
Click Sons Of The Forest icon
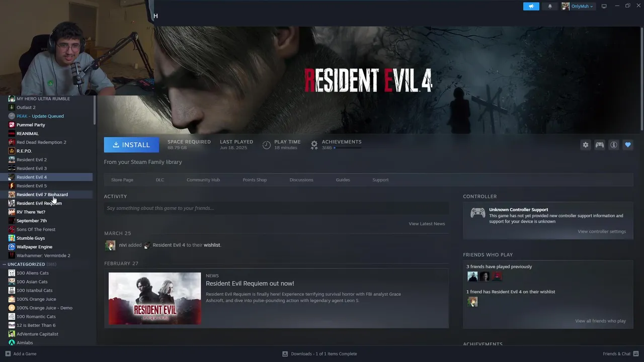12,229
